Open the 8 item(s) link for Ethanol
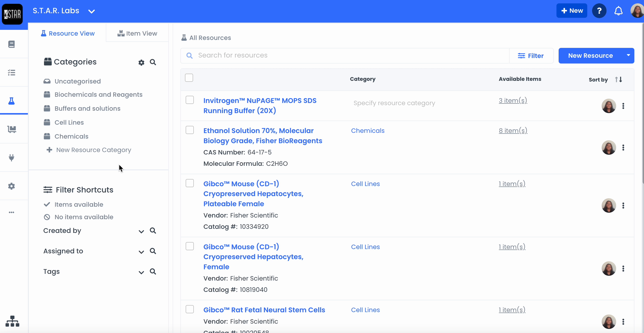Screen dimensions: 644x333 [513, 131]
